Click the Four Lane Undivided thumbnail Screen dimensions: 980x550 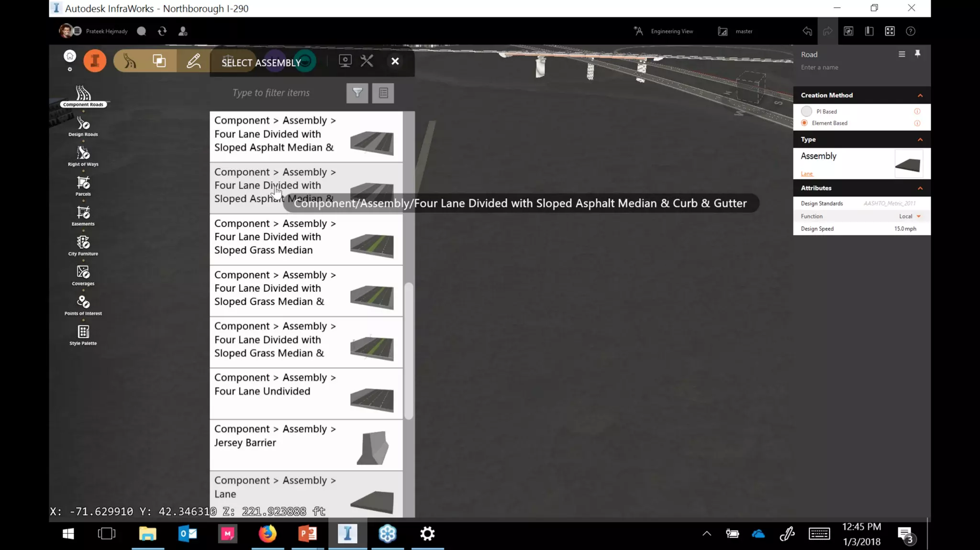coord(372,400)
